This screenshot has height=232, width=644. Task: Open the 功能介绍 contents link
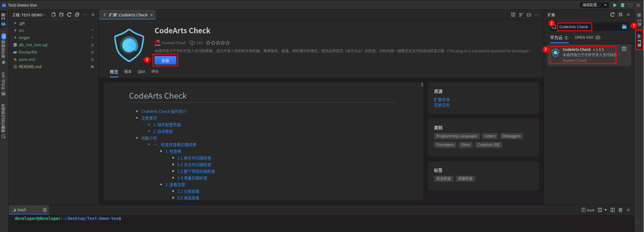tap(149, 138)
